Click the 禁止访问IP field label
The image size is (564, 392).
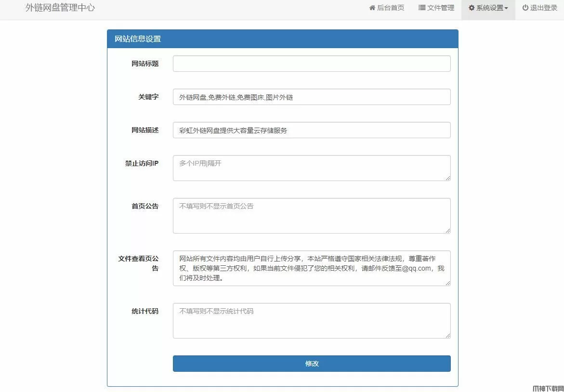point(142,163)
